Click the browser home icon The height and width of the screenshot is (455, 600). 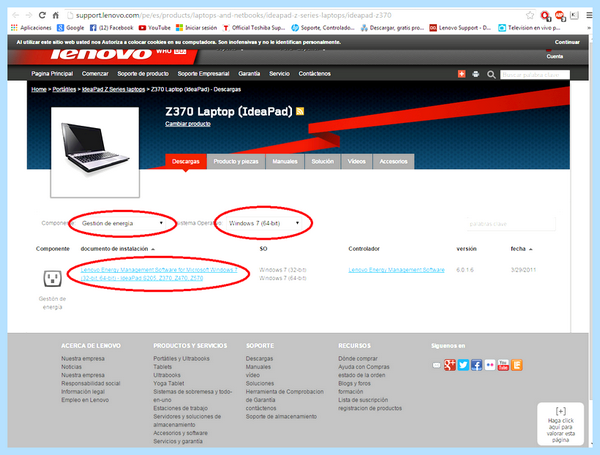[x=55, y=15]
